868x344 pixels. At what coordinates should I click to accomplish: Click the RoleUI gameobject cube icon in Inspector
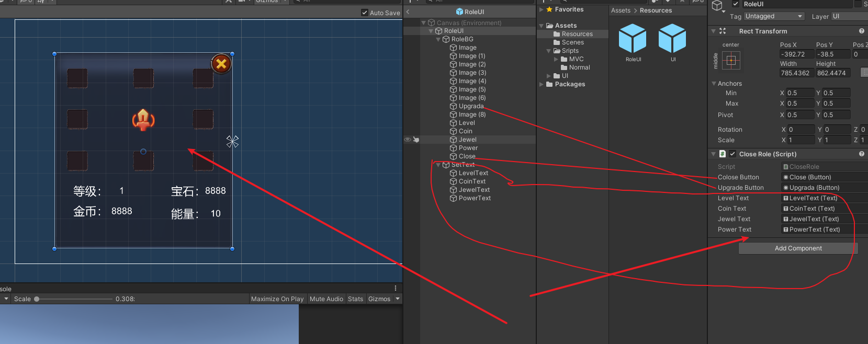717,5
